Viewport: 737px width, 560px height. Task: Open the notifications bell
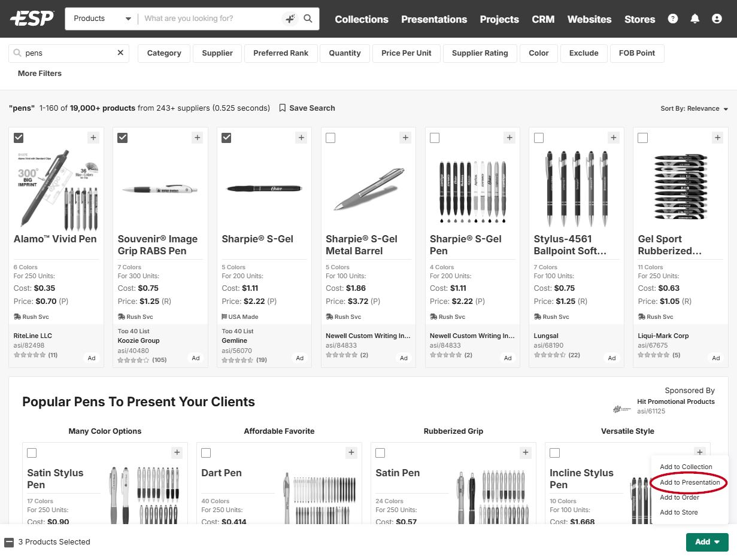click(694, 19)
